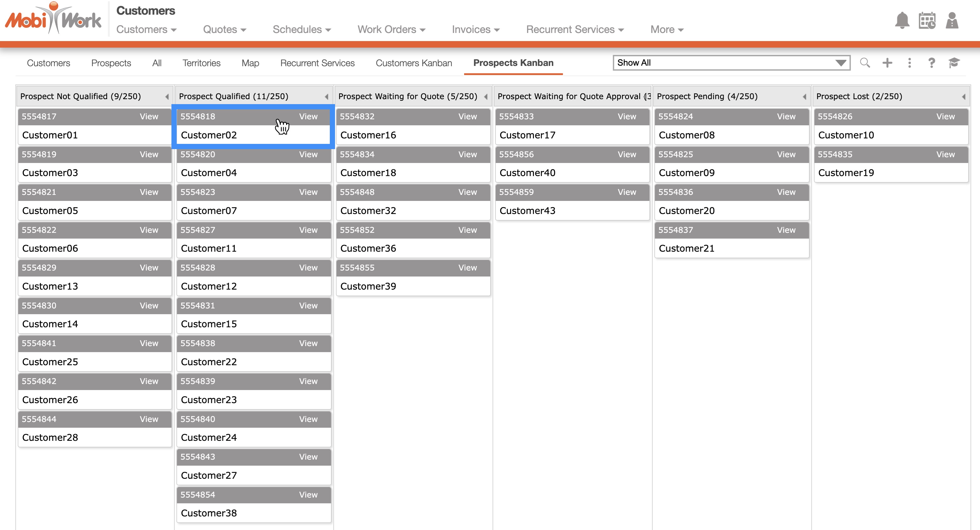This screenshot has width=980, height=530.
Task: Collapse the Prospect Not Qualified column
Action: coord(167,97)
